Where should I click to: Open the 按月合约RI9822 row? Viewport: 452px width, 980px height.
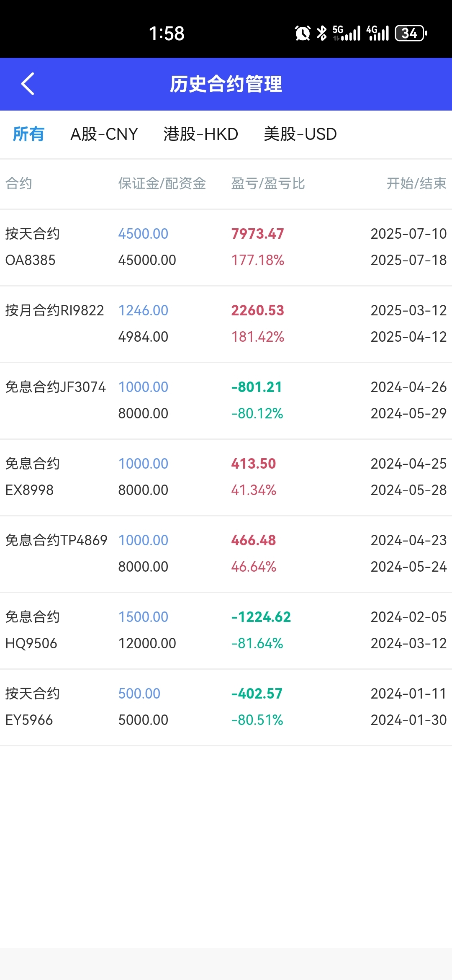tap(226, 324)
